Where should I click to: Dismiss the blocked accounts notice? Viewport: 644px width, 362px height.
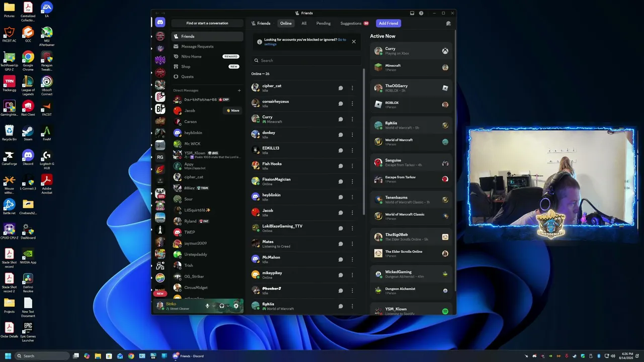pyautogui.click(x=354, y=42)
